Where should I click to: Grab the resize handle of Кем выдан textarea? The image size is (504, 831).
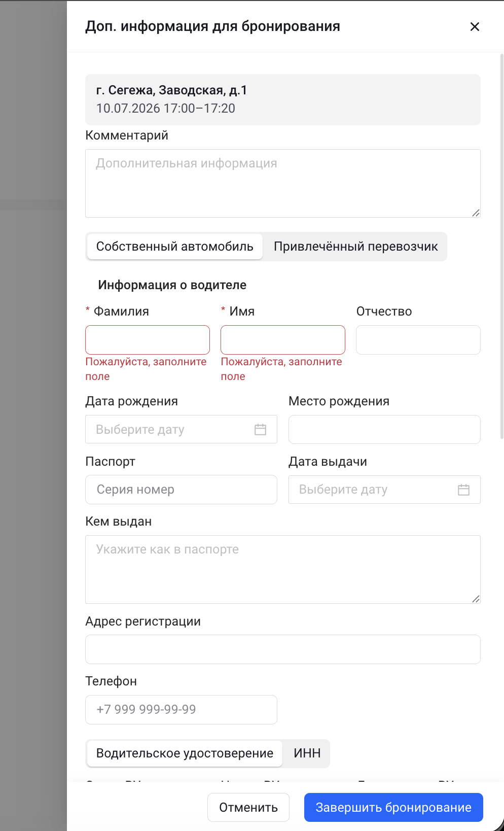(x=476, y=599)
